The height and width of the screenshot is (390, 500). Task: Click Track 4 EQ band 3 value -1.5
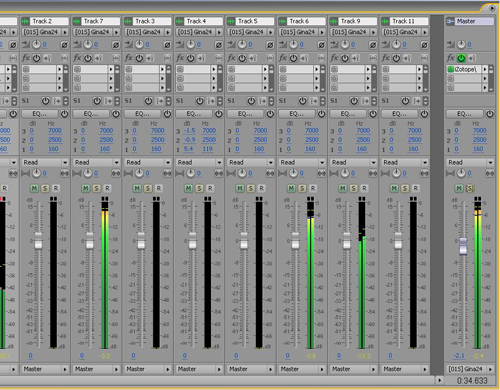point(189,131)
